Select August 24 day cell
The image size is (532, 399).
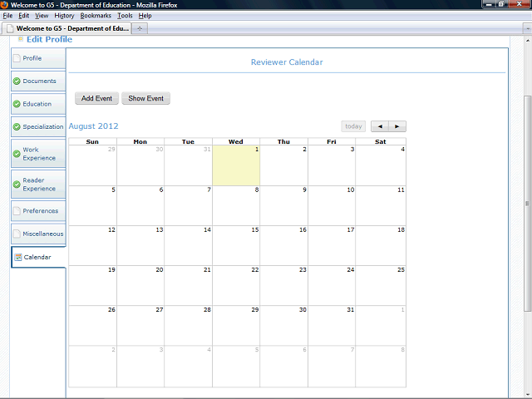(x=332, y=286)
